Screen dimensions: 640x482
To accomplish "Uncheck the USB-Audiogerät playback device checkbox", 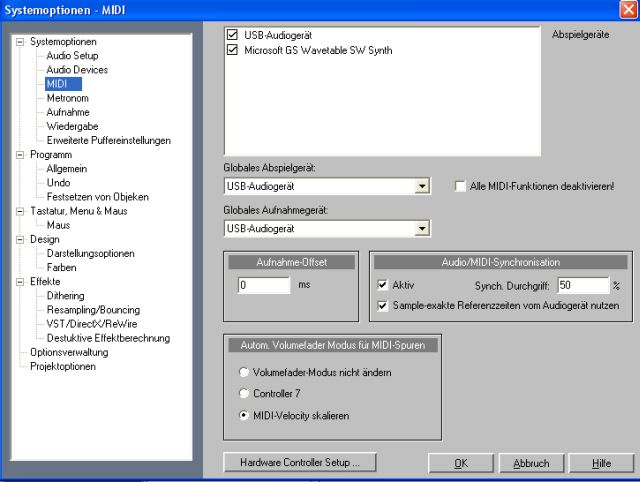I will point(232,35).
